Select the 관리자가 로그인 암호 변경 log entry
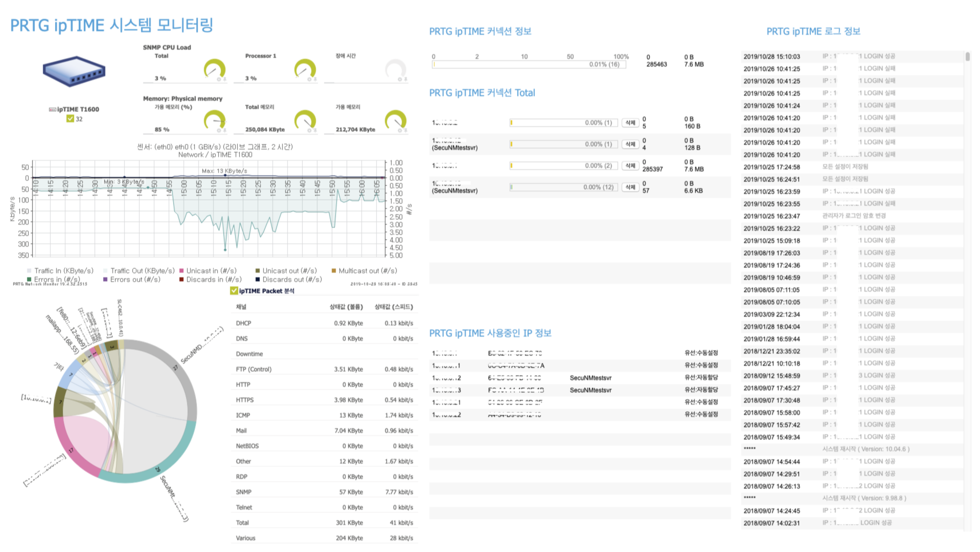980x552 pixels. pos(852,216)
